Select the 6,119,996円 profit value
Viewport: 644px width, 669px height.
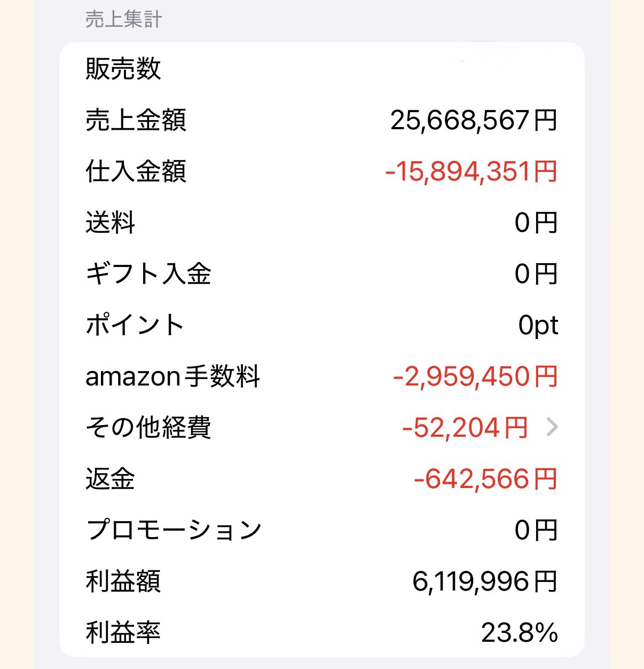(485, 581)
